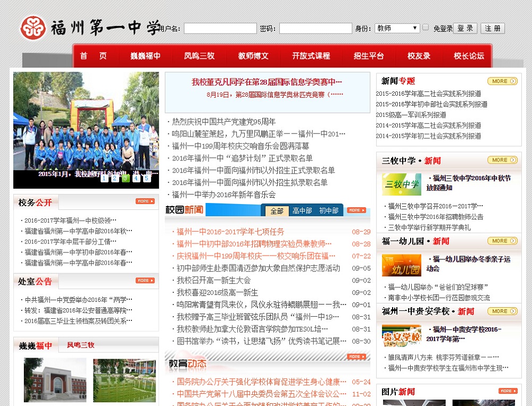Open 福州一中2016-2017学年七项任务 news item
The height and width of the screenshot is (406, 532).
point(230,232)
